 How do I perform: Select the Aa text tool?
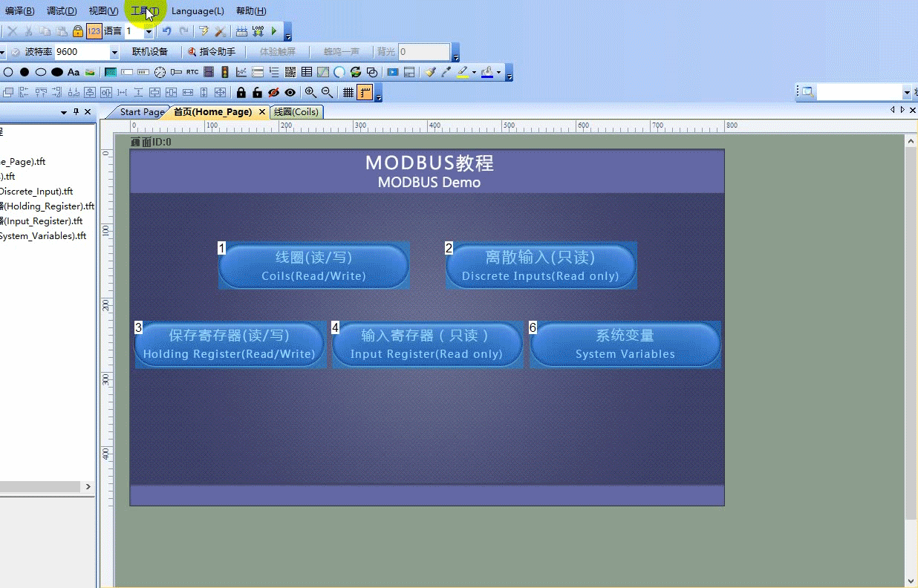click(74, 72)
